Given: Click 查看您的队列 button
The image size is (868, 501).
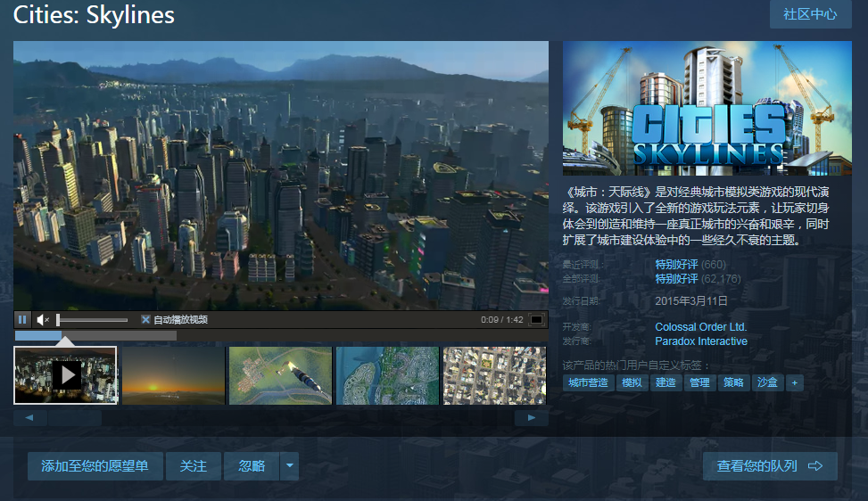Looking at the screenshot, I should [770, 466].
